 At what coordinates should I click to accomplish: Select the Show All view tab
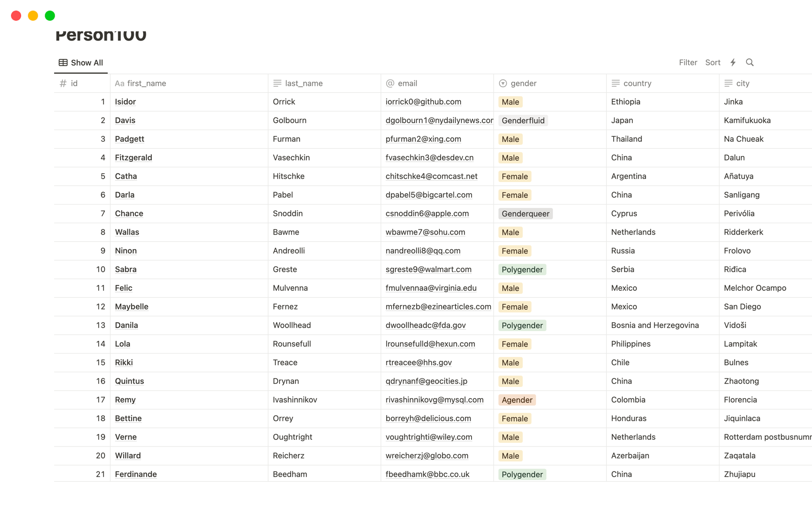pyautogui.click(x=81, y=63)
